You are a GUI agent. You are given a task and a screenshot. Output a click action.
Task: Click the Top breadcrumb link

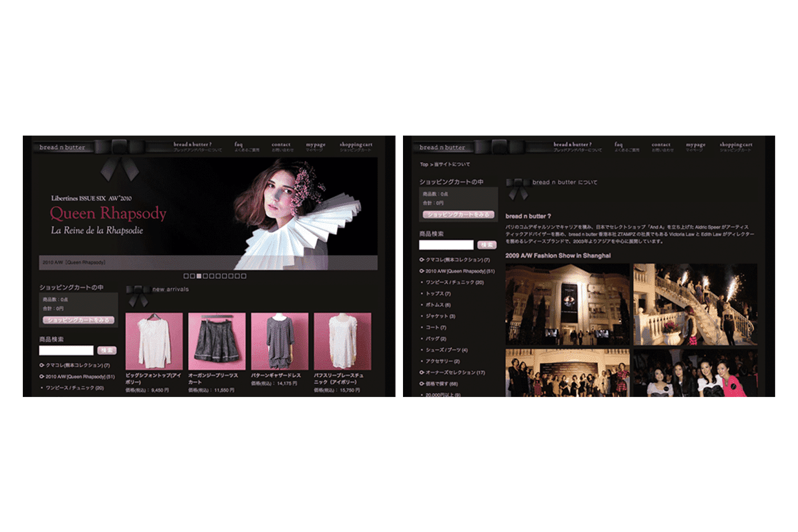point(424,165)
